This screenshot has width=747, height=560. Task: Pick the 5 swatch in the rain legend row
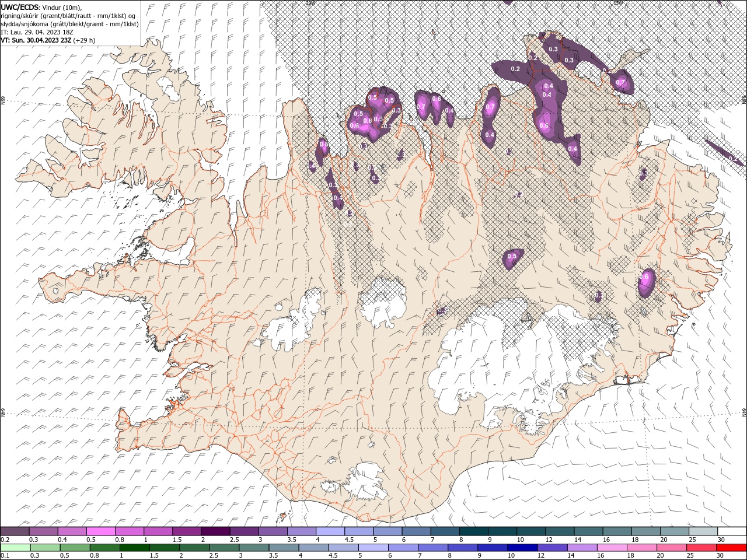373,548
